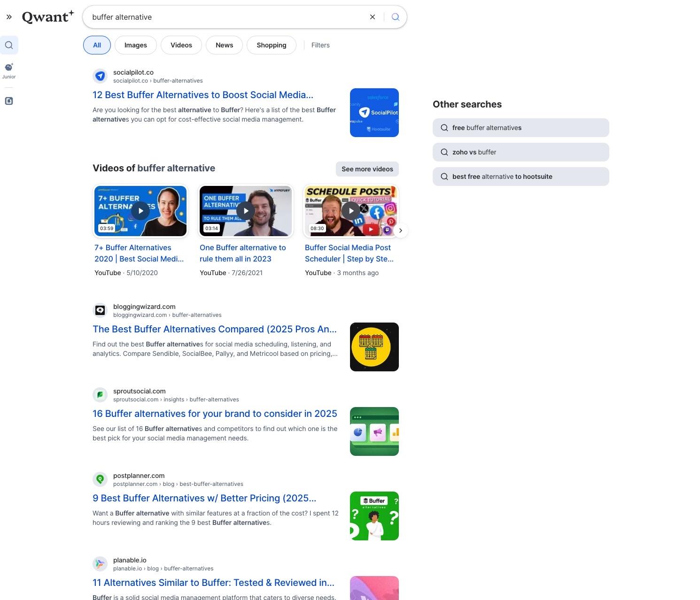Open '11 Alternatives Similar to Buffer' result
This screenshot has height=600, width=700.
(213, 583)
